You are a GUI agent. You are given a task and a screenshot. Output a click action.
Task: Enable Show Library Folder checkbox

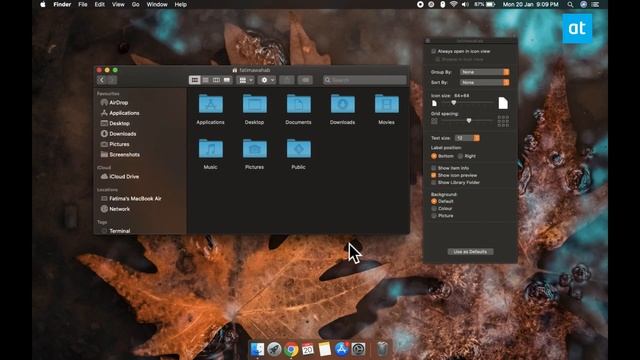[434, 182]
